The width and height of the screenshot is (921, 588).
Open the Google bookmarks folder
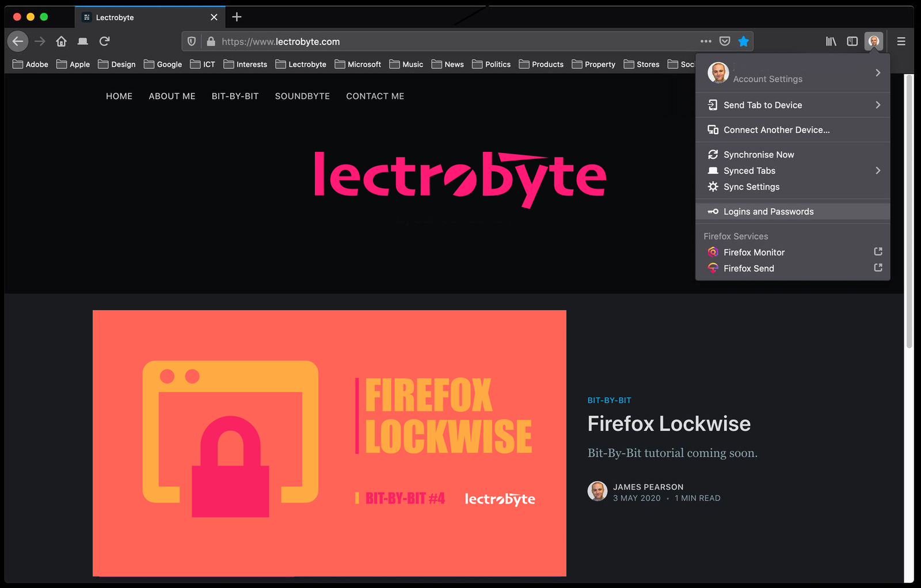coord(163,64)
